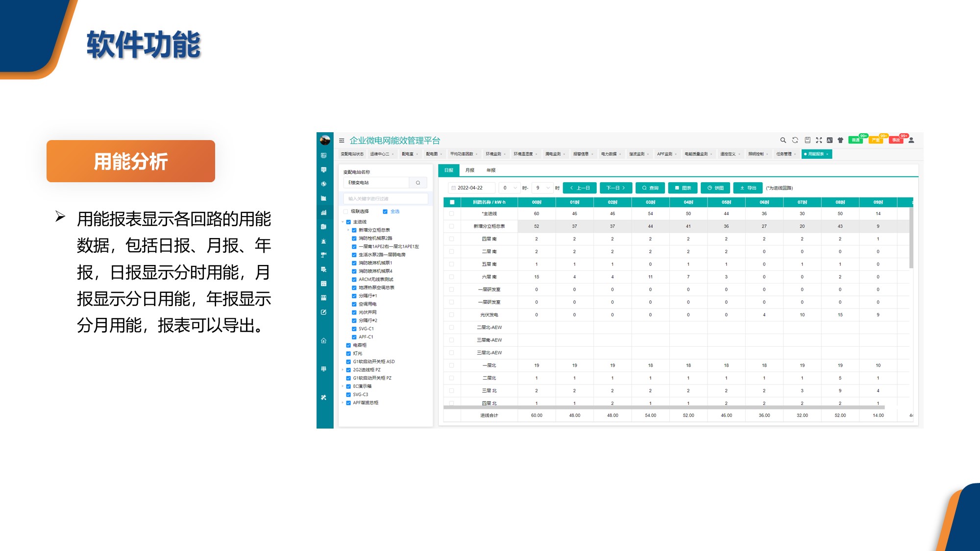Click the bar chart sidebar icon

point(323,213)
